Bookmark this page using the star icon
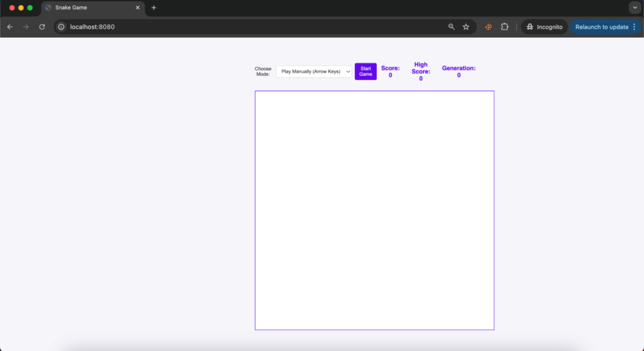Viewport: 644px width, 351px height. point(466,27)
